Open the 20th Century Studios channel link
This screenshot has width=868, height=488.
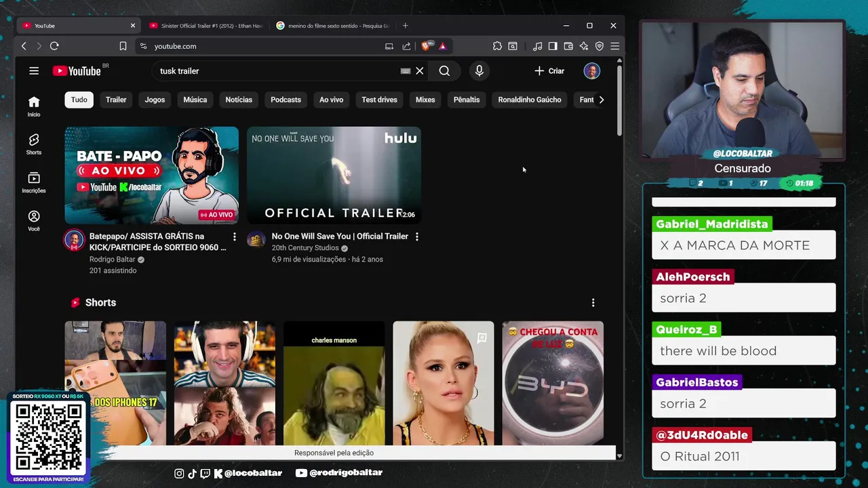(x=305, y=248)
